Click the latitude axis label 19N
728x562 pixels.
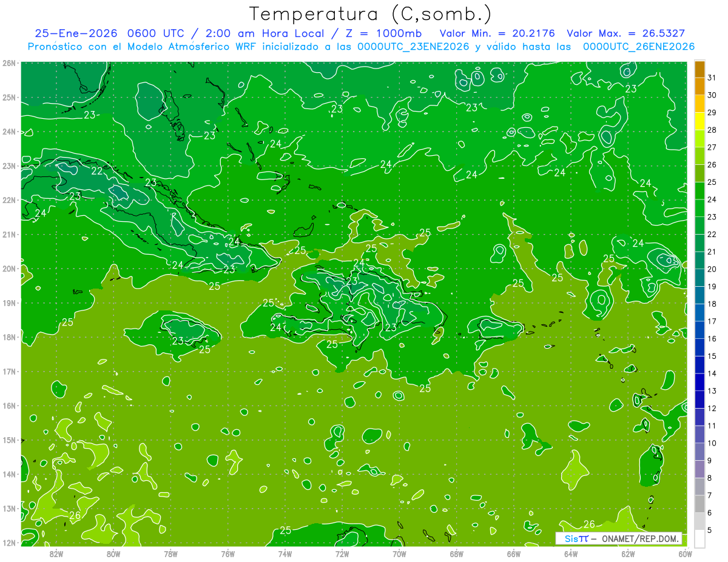8,303
